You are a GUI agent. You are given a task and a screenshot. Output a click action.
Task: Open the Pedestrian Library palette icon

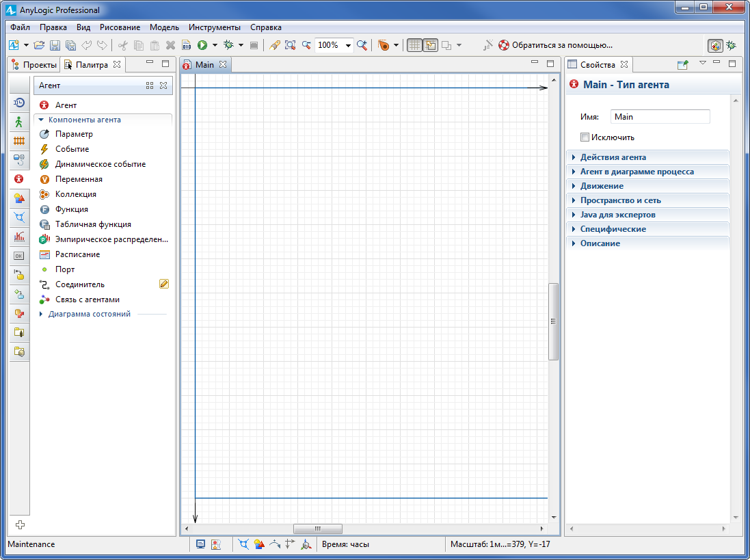coord(19,122)
